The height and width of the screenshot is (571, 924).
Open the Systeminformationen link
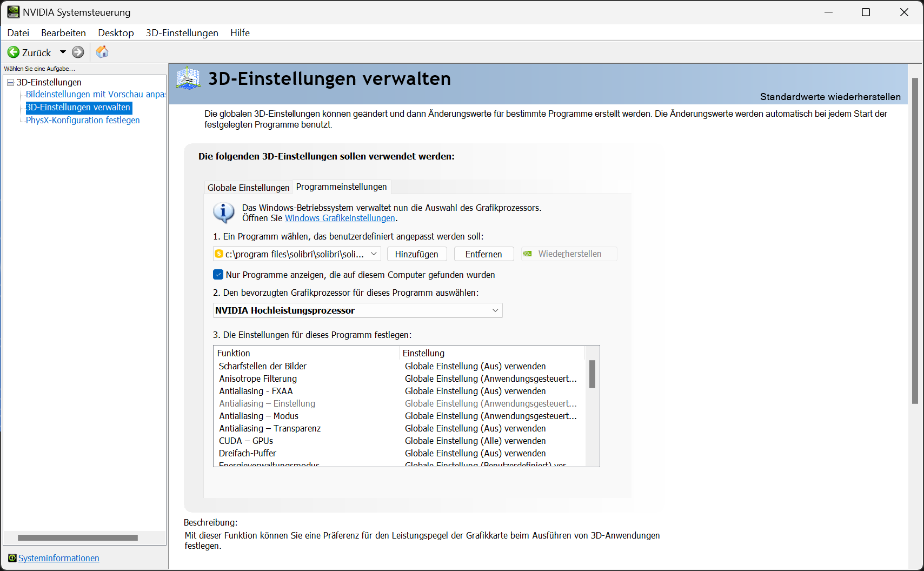pos(59,558)
